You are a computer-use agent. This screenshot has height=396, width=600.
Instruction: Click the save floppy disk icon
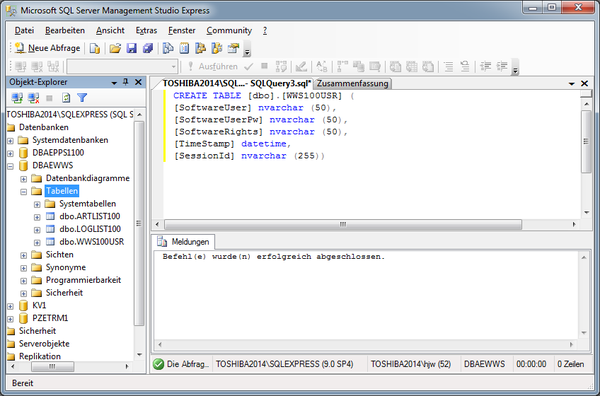pyautogui.click(x=132, y=48)
